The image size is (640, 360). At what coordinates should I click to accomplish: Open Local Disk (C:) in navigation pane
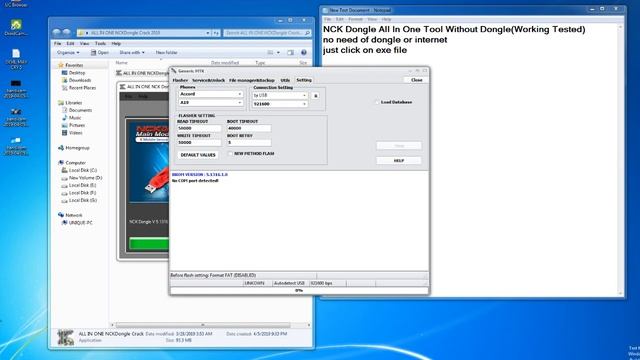[83, 170]
